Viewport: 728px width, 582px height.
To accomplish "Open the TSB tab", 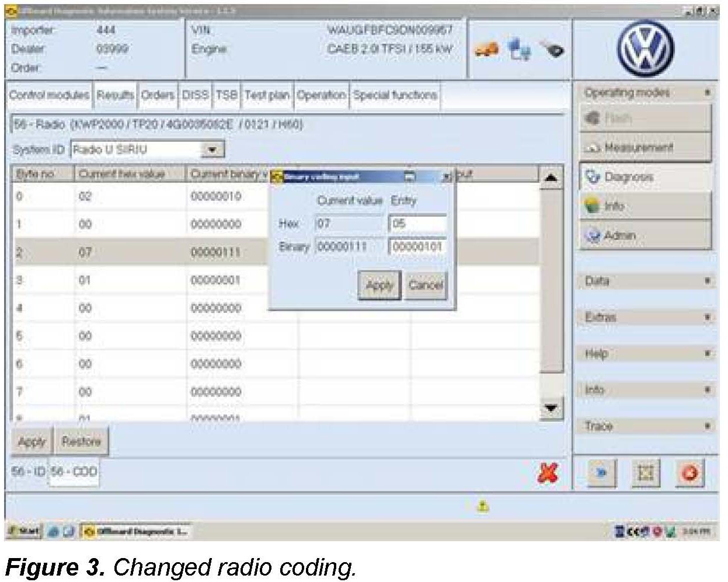I will pyautogui.click(x=227, y=95).
